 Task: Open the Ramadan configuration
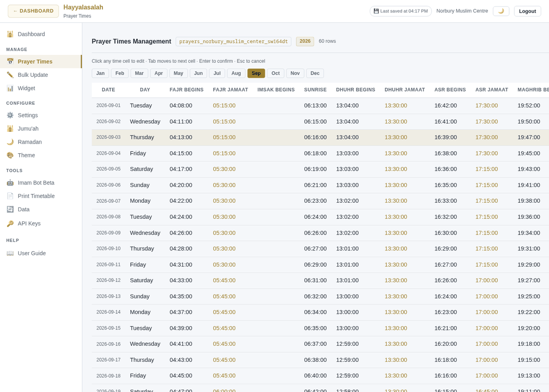[x=41, y=142]
